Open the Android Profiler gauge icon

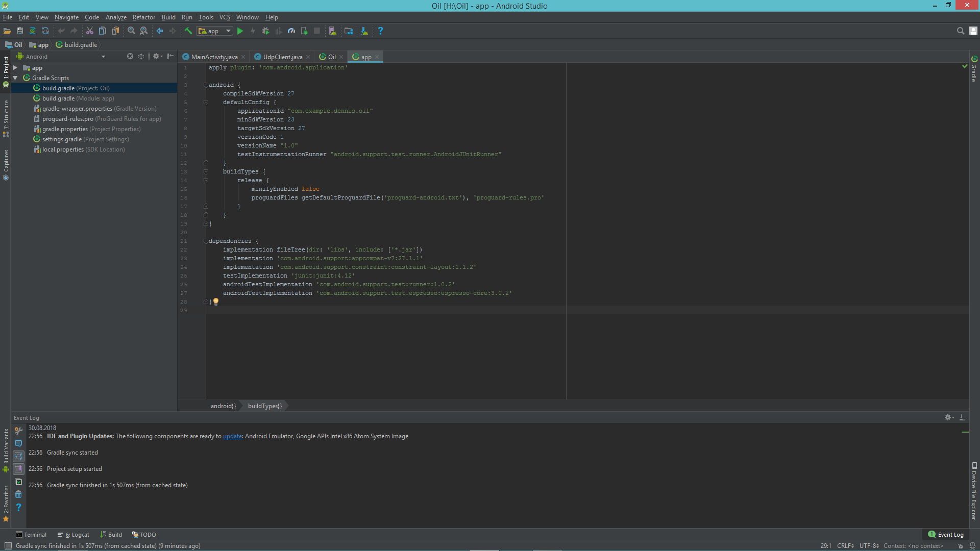[x=291, y=31]
